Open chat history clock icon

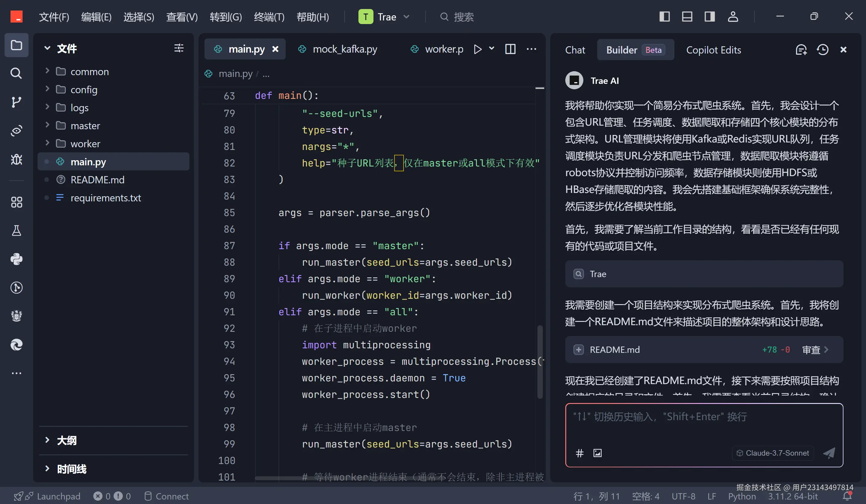(822, 50)
